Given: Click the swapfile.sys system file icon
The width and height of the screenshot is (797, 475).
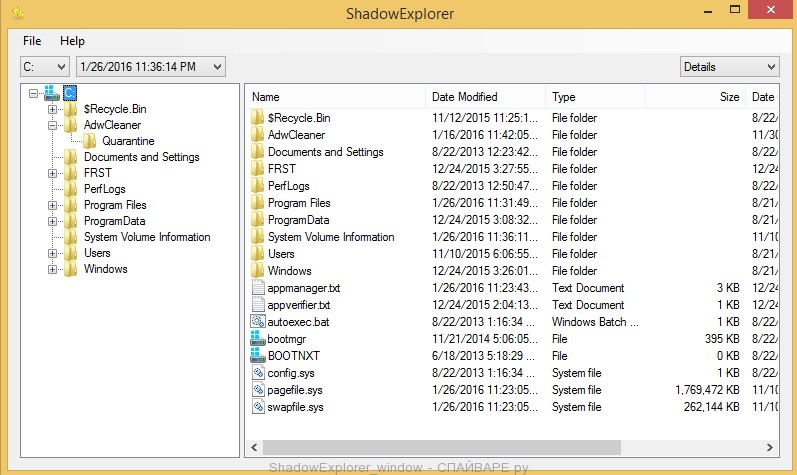Looking at the screenshot, I should pos(258,407).
